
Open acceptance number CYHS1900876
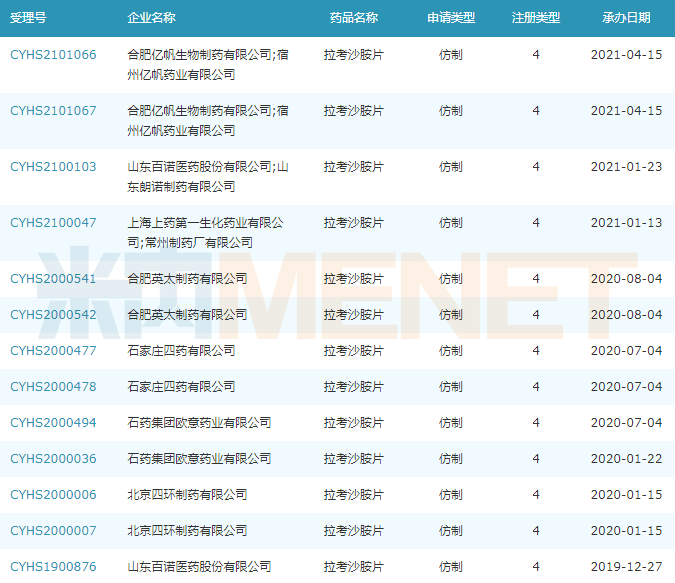pyautogui.click(x=53, y=566)
